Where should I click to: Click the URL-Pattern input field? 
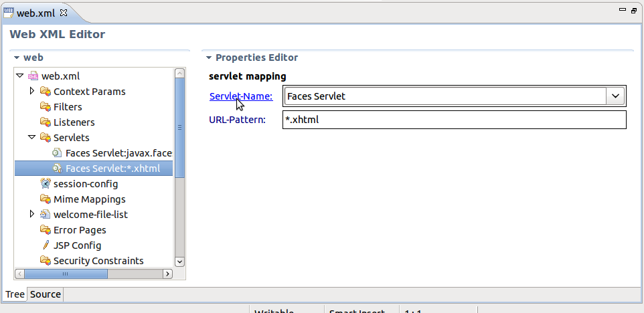coord(455,119)
